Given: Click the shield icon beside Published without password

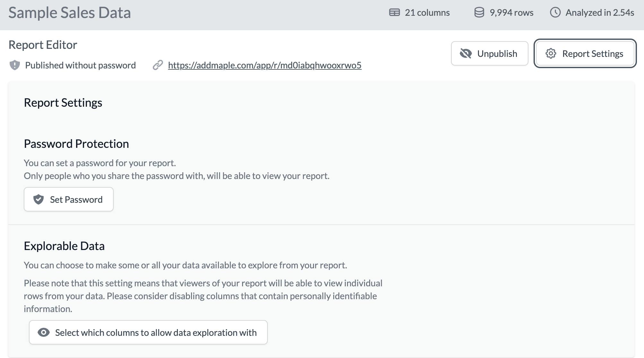Looking at the screenshot, I should tap(15, 65).
